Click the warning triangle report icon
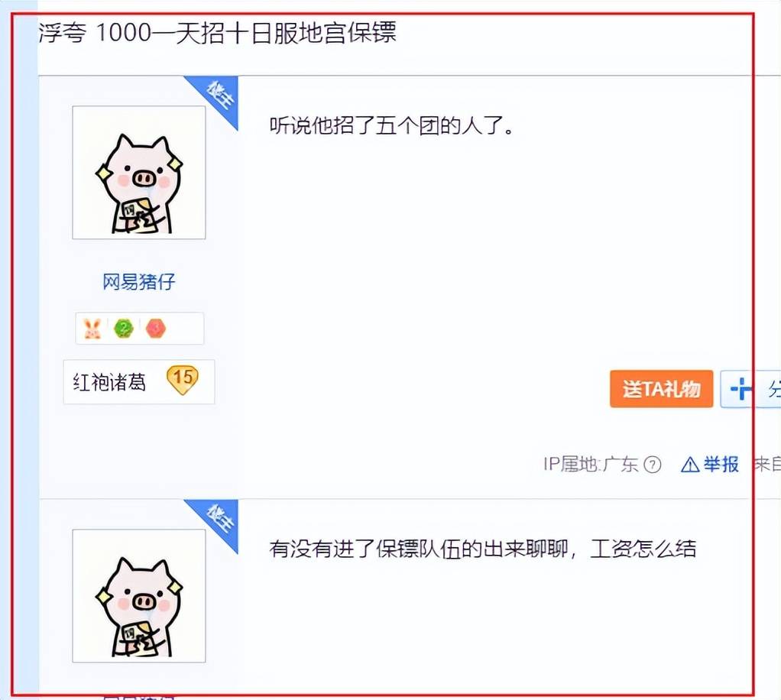781x700 pixels. pyautogui.click(x=690, y=465)
